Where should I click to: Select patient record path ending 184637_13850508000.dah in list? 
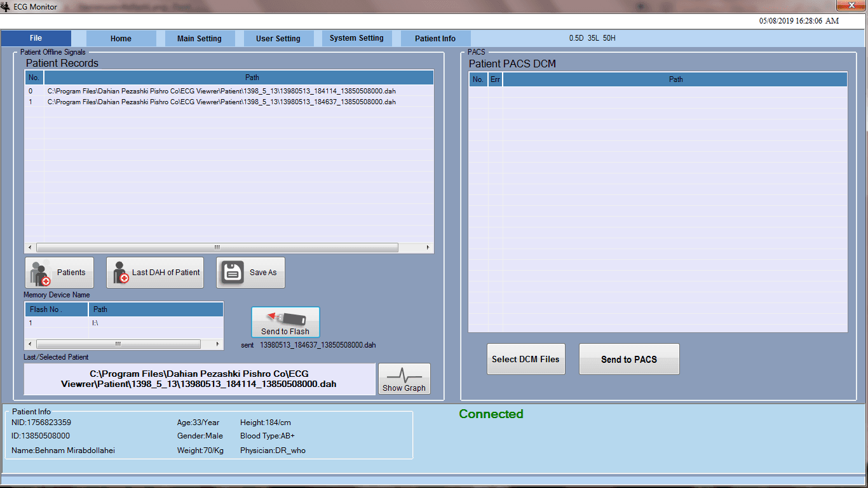click(222, 102)
